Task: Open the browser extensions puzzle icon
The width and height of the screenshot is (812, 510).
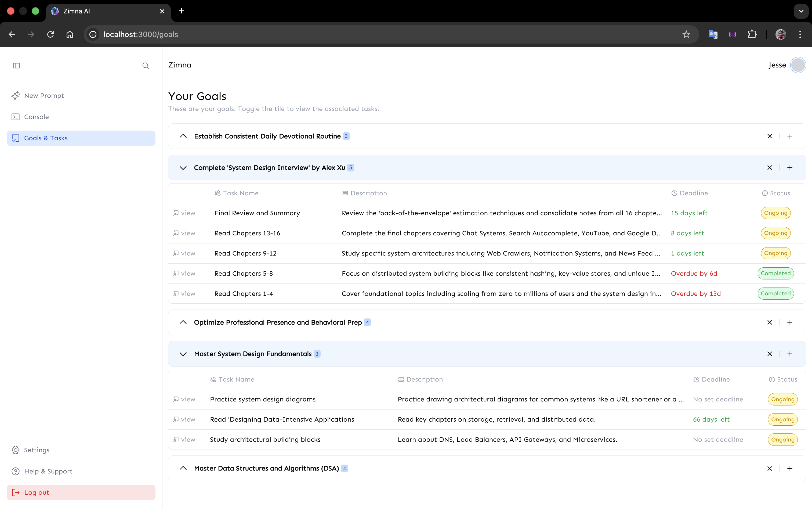Action: [x=752, y=34]
